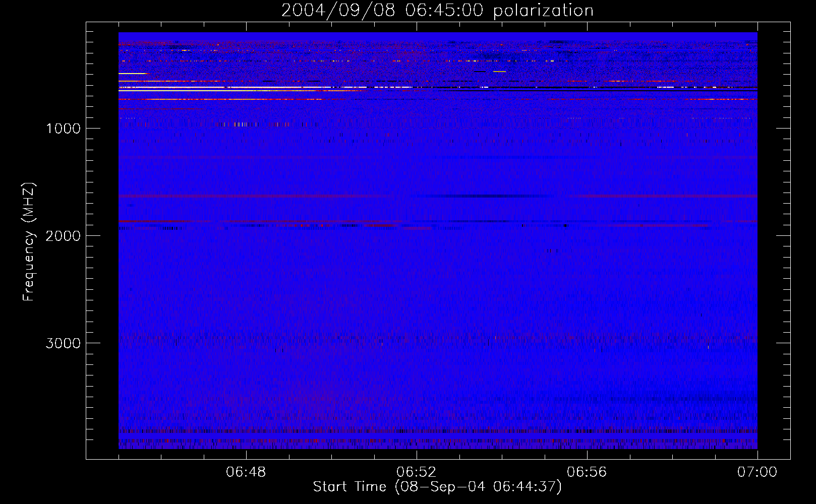Click the 06:52 time axis label
816x504 pixels.
[x=417, y=472]
